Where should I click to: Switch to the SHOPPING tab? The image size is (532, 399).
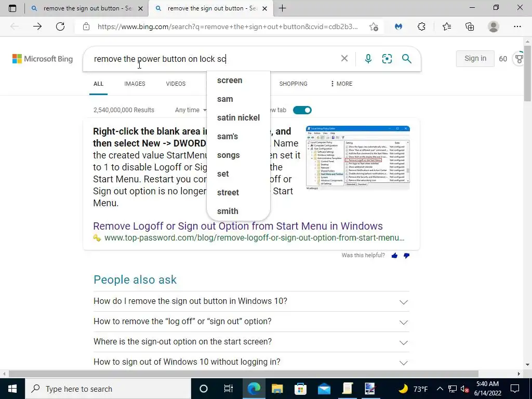pos(293,84)
